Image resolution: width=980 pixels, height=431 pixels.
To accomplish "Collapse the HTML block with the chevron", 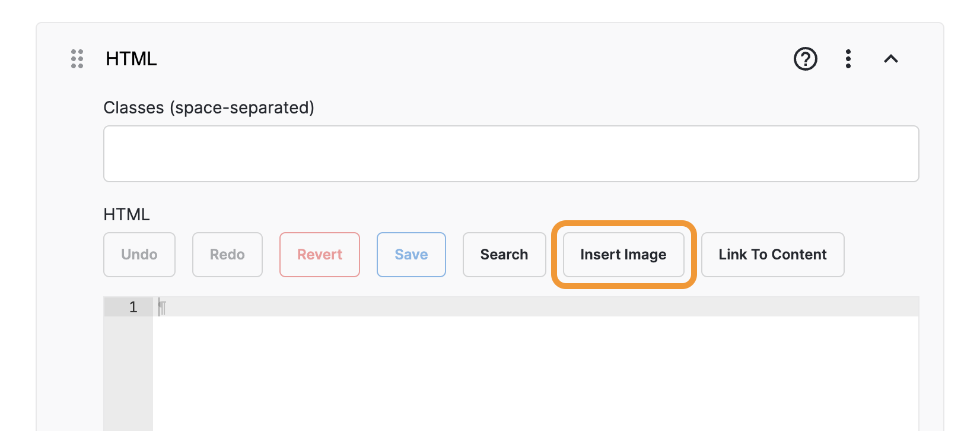I will point(890,59).
